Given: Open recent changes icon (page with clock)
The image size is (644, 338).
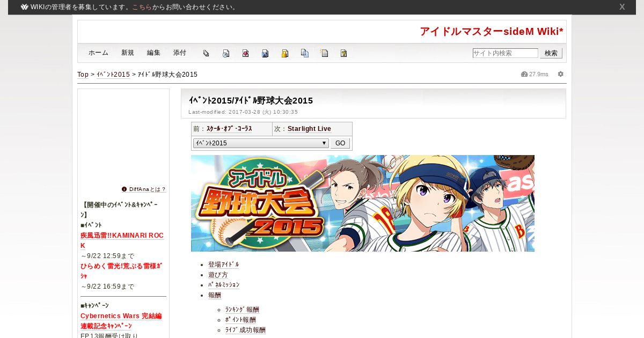Looking at the screenshot, I should click(x=226, y=53).
